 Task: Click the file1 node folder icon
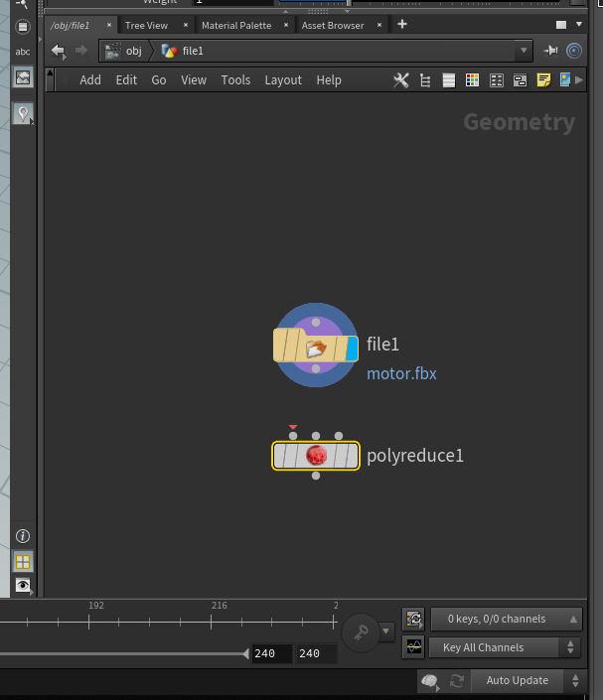tap(316, 348)
